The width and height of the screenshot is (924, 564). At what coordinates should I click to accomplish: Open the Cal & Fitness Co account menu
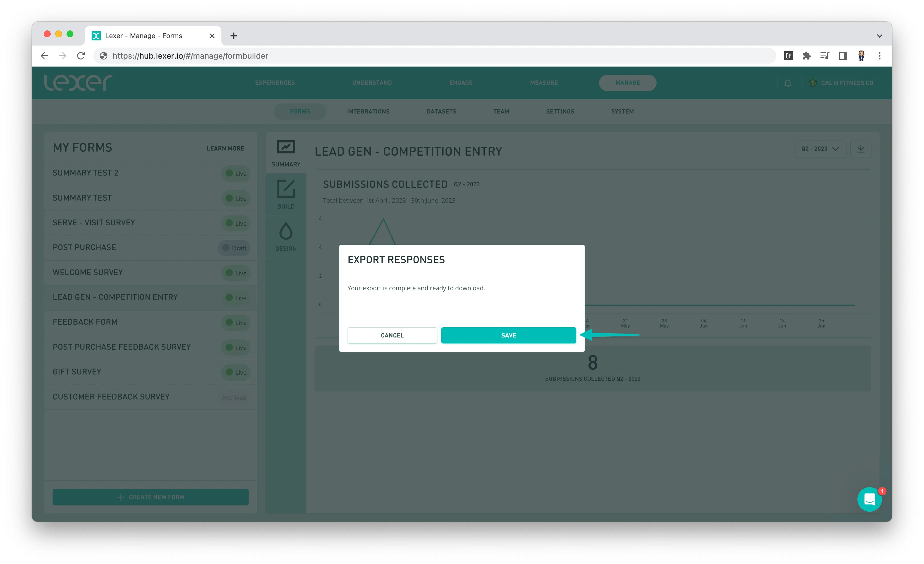coord(841,83)
